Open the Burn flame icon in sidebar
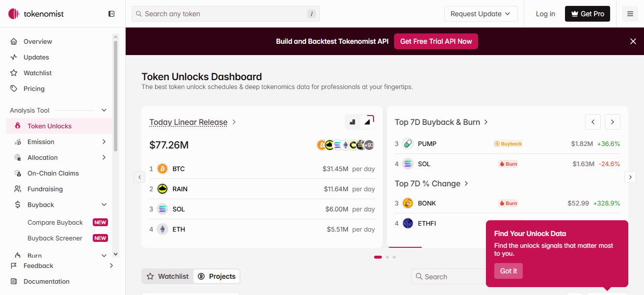Screen dimensions: 644x295 (x=17, y=255)
